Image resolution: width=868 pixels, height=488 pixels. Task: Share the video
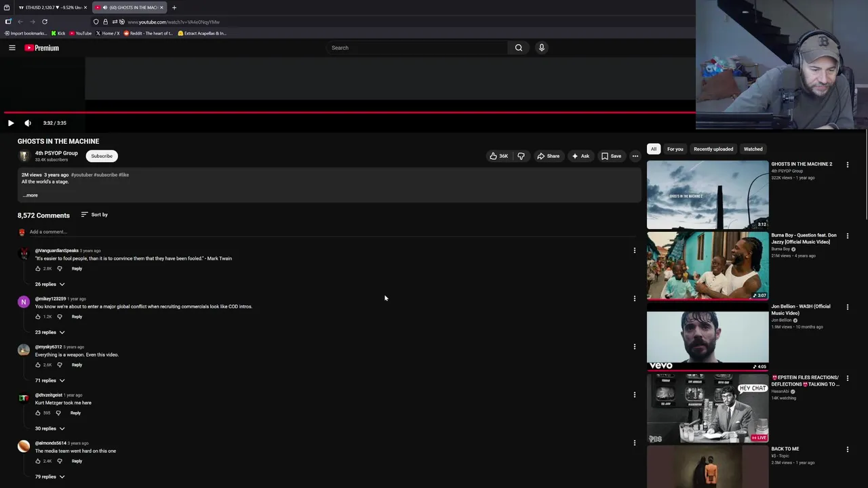point(548,156)
